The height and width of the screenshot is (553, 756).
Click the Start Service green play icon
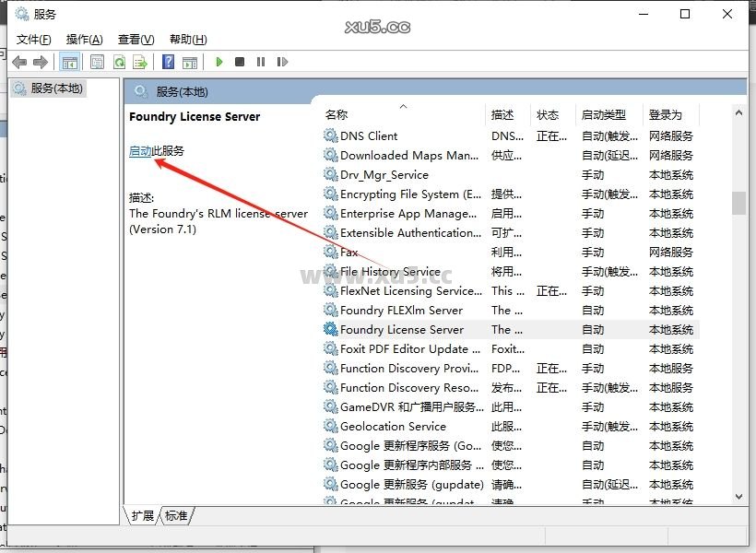pyautogui.click(x=219, y=62)
